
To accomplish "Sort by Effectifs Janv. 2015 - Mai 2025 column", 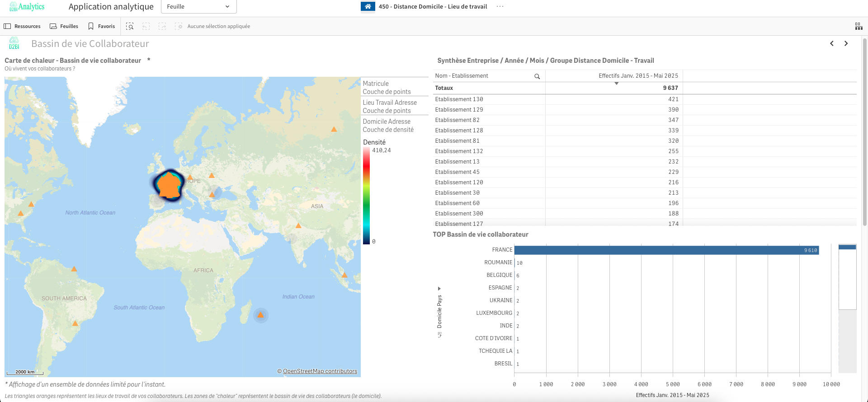I will (638, 76).
